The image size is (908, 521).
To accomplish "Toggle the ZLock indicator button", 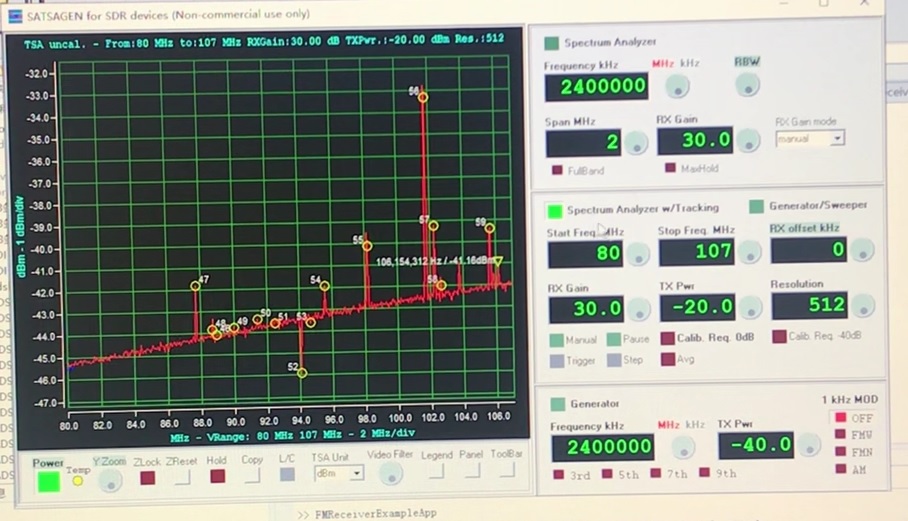I will (x=147, y=478).
